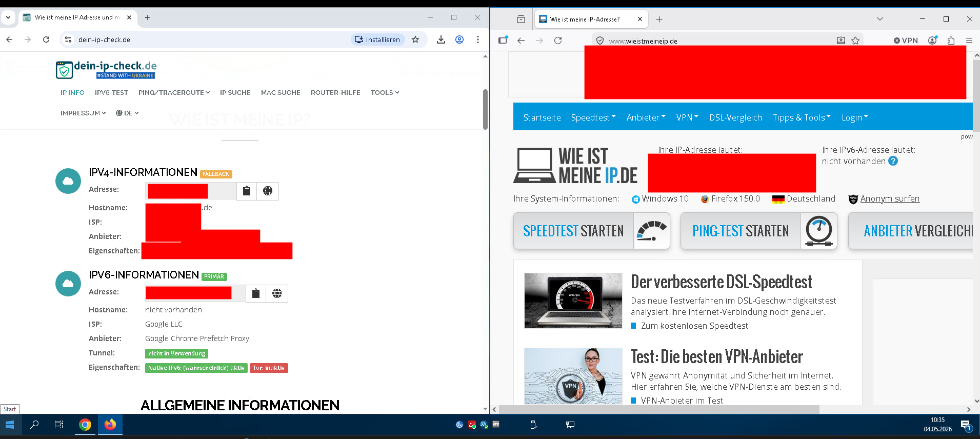Go back in the Chrome window
The image size is (980, 439).
[9, 39]
